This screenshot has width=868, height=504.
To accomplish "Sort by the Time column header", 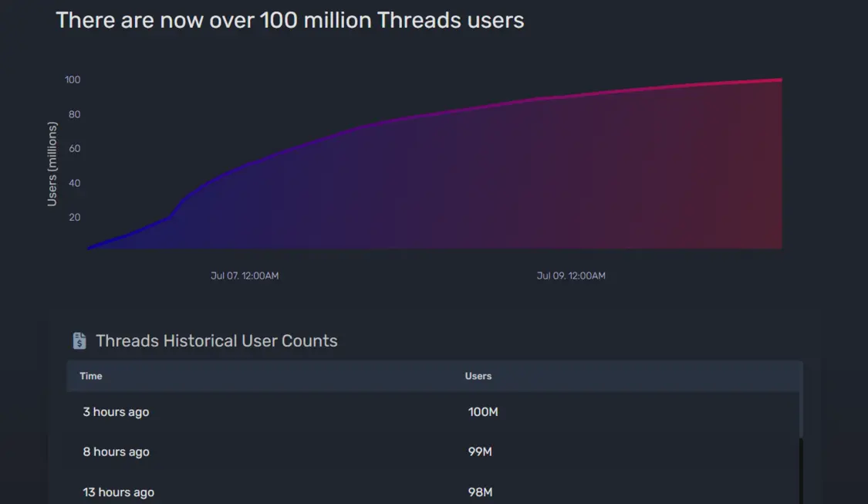I will pyautogui.click(x=91, y=376).
